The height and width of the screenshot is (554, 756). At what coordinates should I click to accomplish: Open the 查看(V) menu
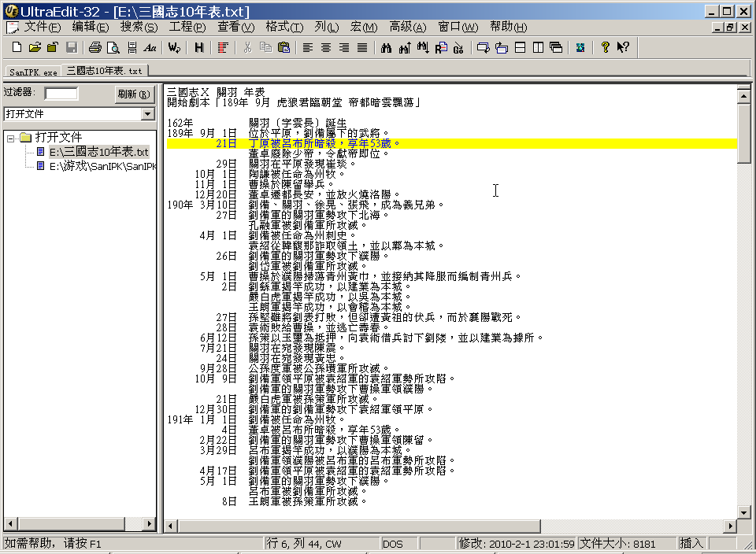pyautogui.click(x=235, y=27)
